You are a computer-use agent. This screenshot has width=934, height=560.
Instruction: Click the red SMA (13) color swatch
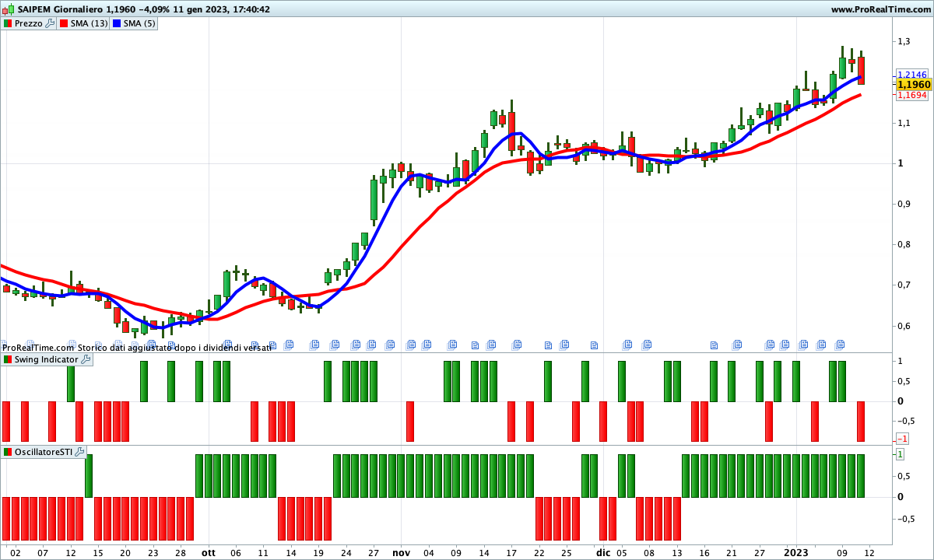pyautogui.click(x=64, y=23)
